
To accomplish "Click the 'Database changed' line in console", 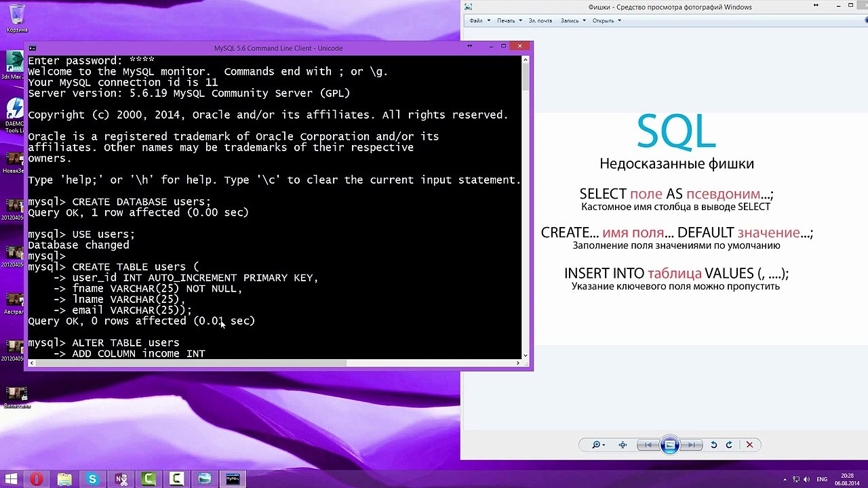I will point(79,245).
